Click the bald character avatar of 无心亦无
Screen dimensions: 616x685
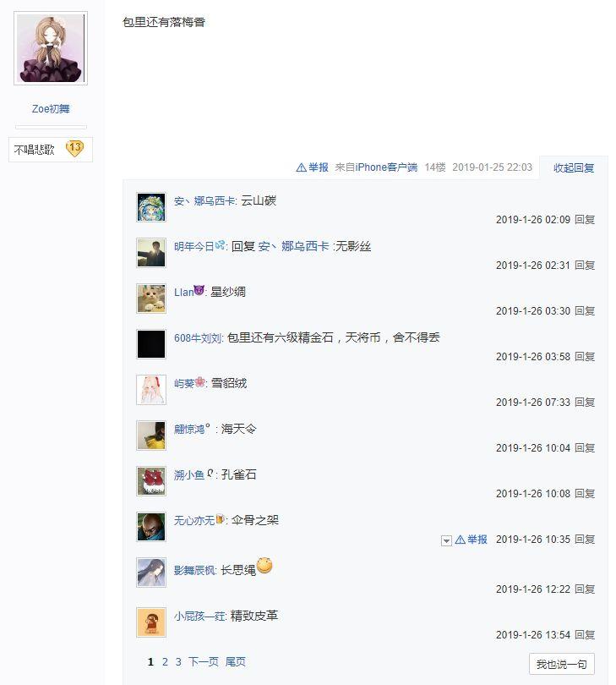click(151, 527)
